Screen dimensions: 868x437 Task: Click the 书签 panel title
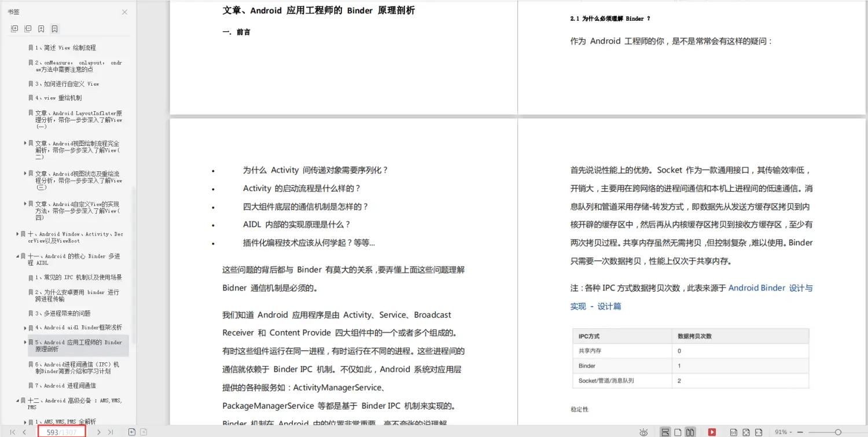[x=13, y=12]
